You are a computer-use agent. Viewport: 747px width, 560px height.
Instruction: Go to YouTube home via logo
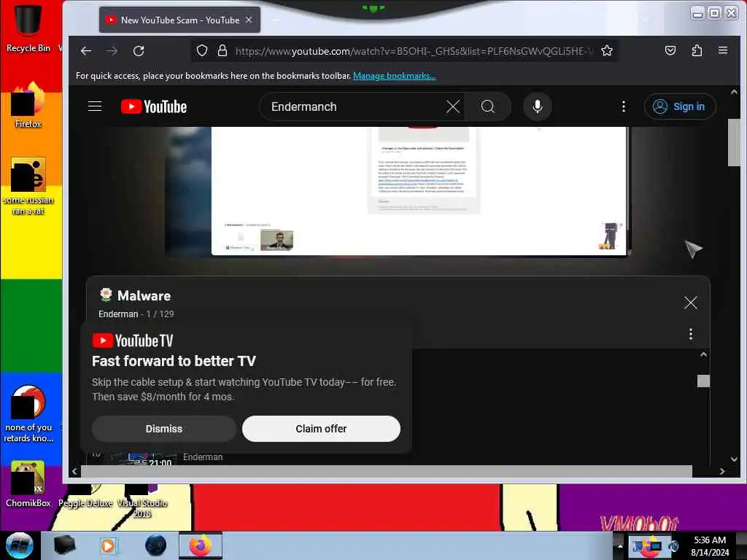[x=153, y=106]
